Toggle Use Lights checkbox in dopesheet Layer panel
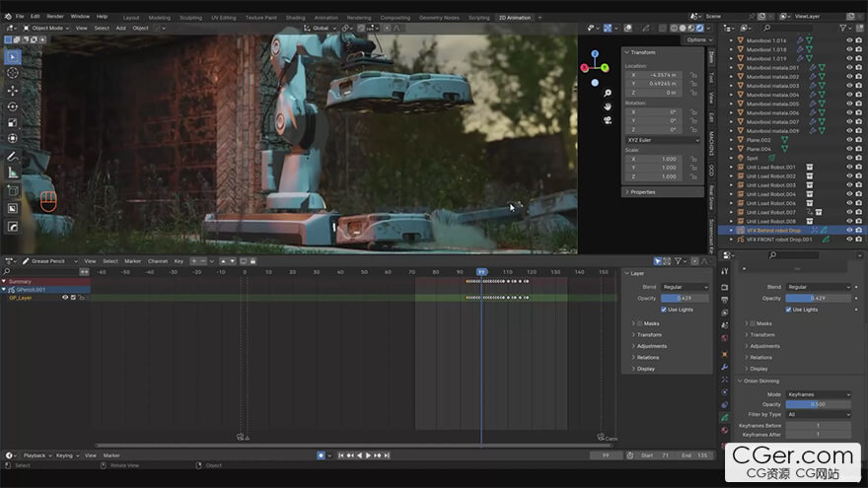Screen dimensions: 868x488 pyautogui.click(x=663, y=310)
